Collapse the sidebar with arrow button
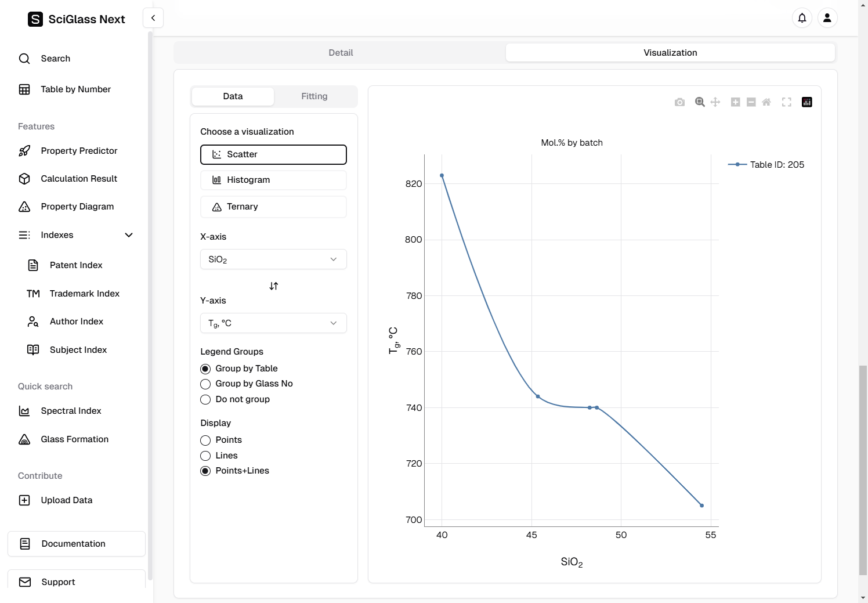 coord(153,18)
